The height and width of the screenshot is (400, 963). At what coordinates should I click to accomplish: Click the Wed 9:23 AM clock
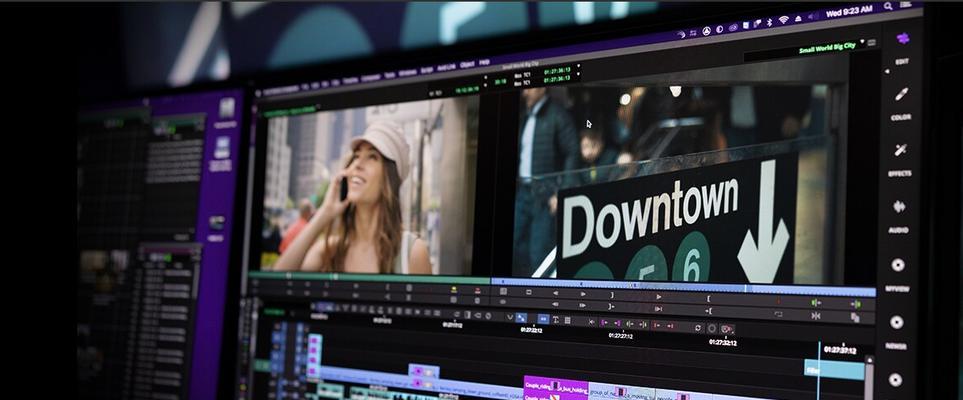[849, 11]
